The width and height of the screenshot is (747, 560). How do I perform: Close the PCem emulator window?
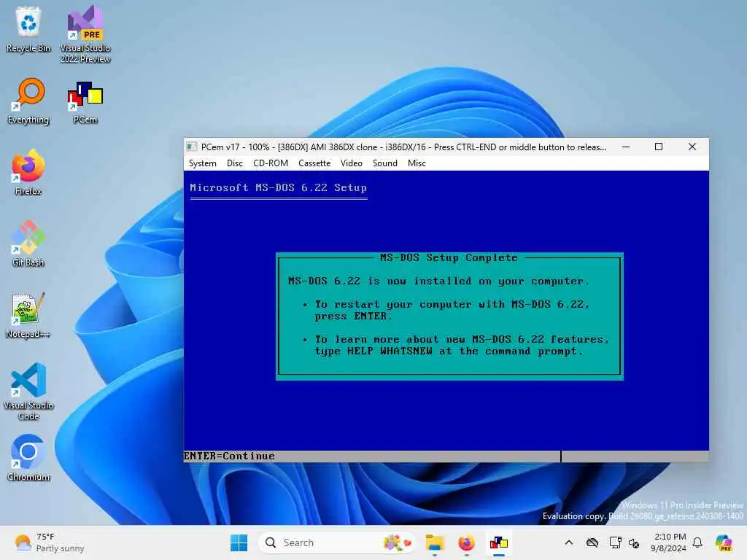692,147
